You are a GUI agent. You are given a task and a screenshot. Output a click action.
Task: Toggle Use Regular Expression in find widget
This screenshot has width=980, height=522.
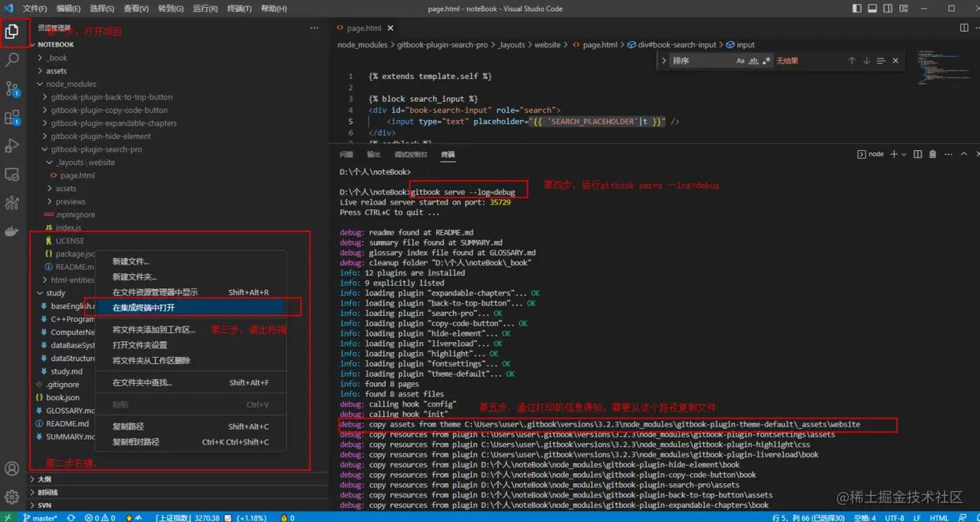[x=766, y=61]
